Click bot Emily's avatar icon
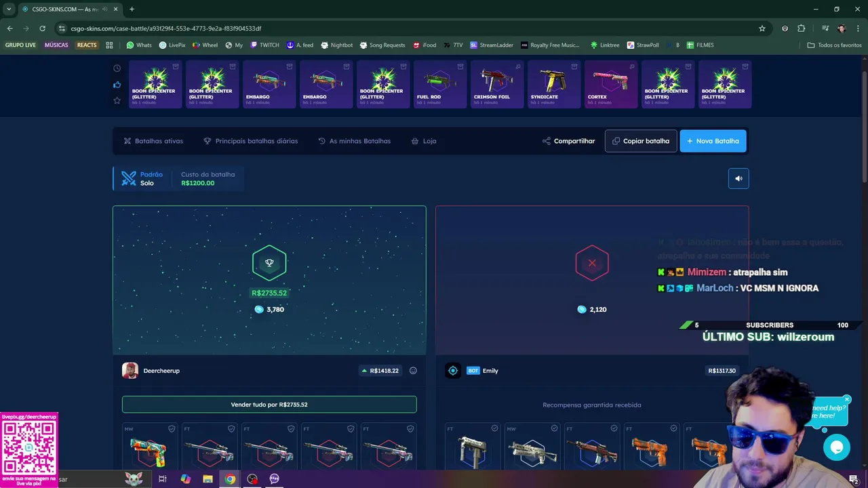 coord(453,371)
